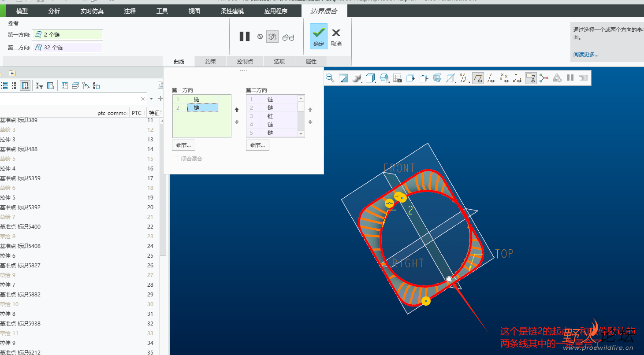Viewport: 644px width, 355px height.
Task: Click the glasses verify preview icon
Action: [x=288, y=37]
